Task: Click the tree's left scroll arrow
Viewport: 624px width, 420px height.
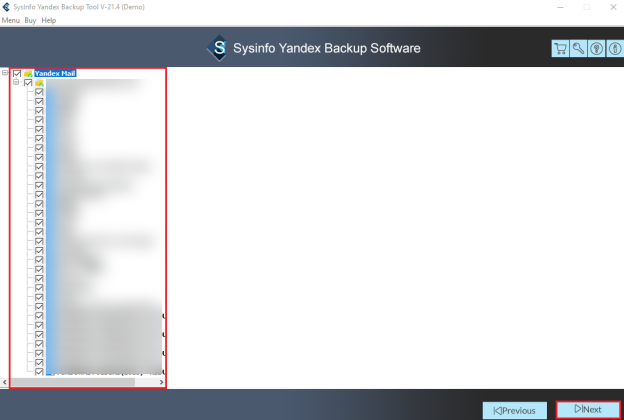Action: pos(4,382)
